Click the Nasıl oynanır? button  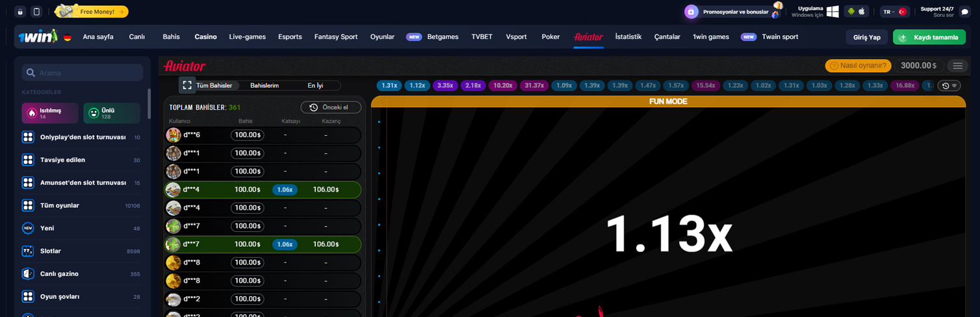point(858,66)
